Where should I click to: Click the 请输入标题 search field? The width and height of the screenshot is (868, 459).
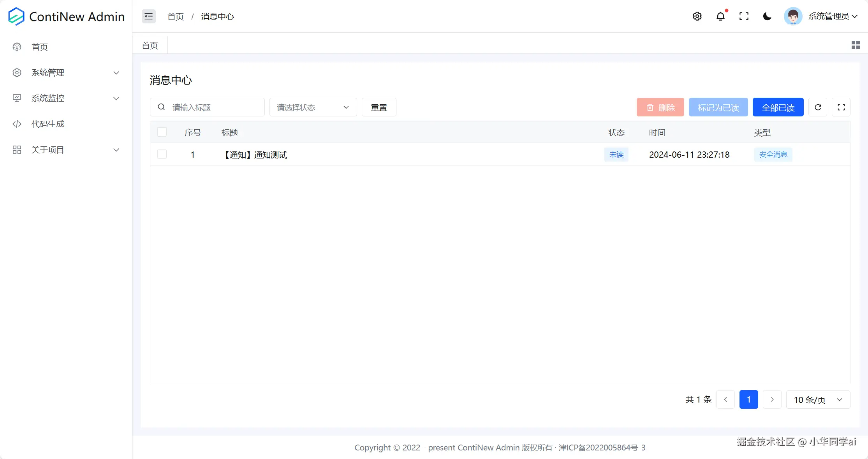point(214,107)
